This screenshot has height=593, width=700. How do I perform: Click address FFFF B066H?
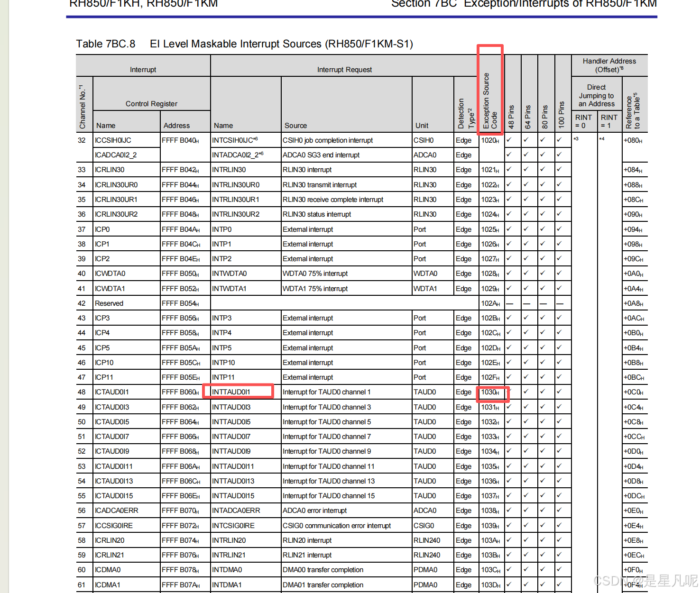tap(180, 437)
